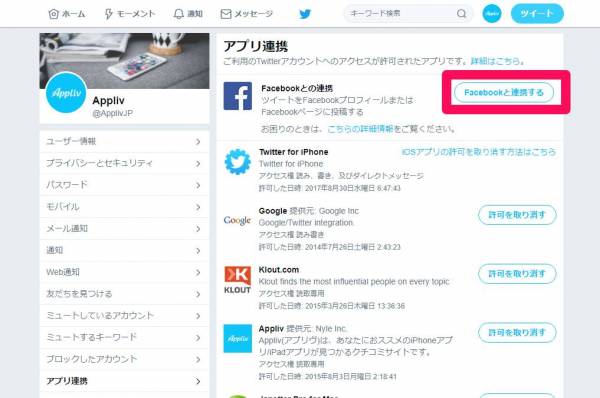The width and height of the screenshot is (600, 398).
Task: Click the lightning icon beside モーメント
Action: (x=109, y=14)
